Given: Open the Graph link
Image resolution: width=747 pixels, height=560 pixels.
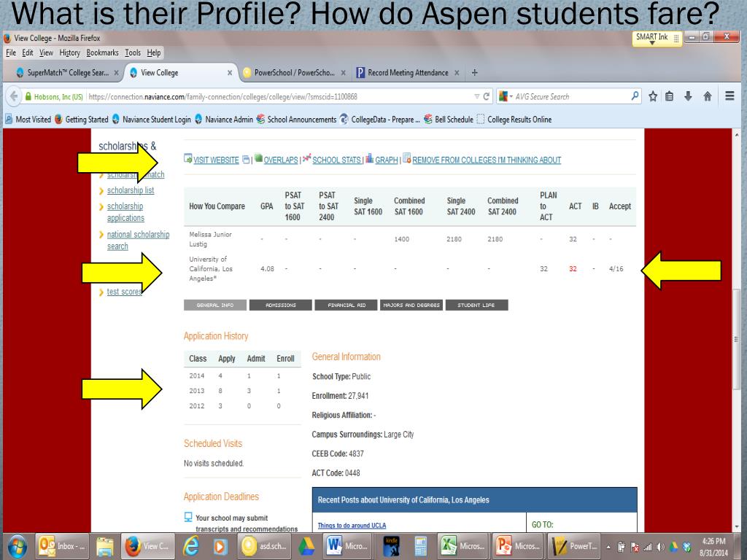Looking at the screenshot, I should click(x=387, y=160).
